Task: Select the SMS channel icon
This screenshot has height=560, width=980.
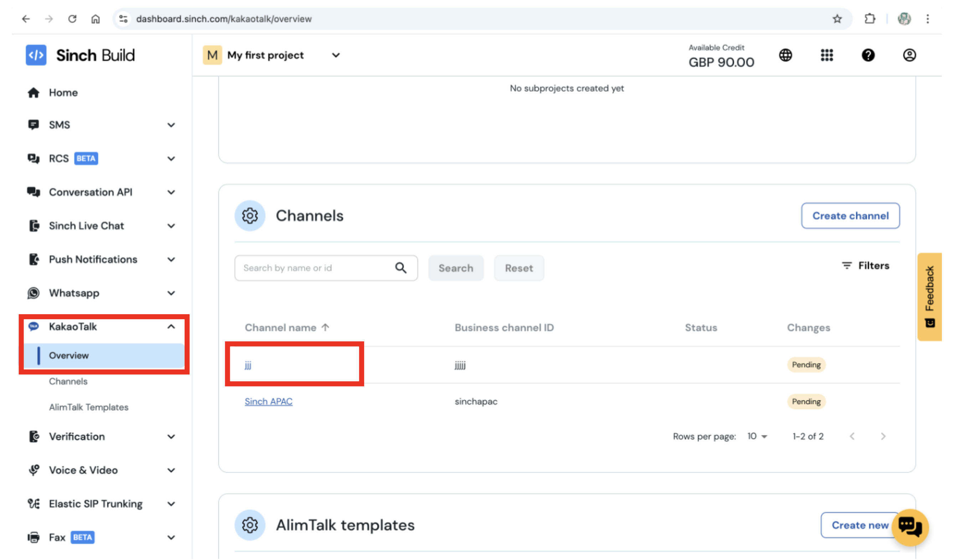Action: pyautogui.click(x=34, y=125)
